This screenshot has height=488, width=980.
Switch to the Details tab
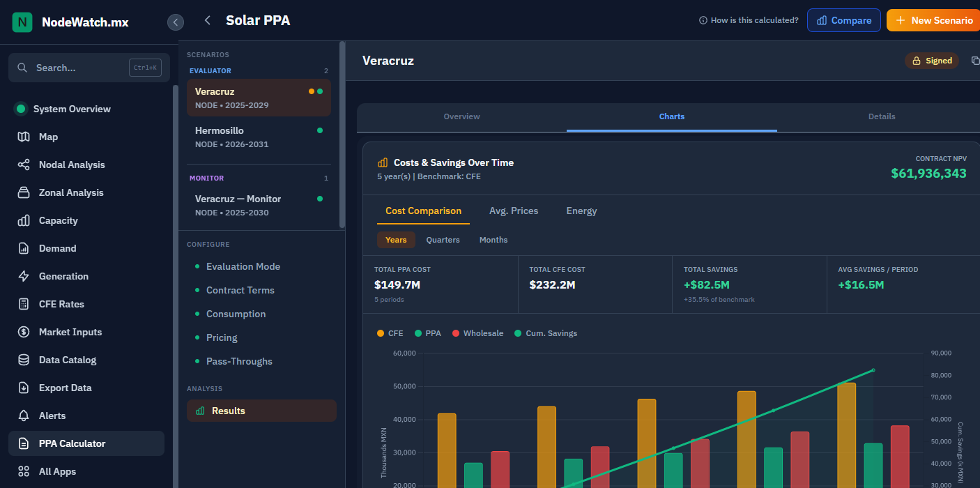pyautogui.click(x=882, y=116)
